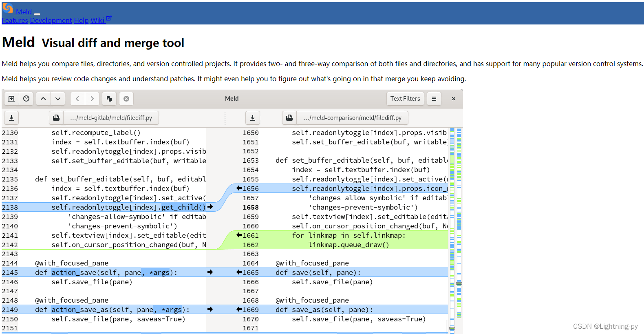Click right line 1656 with props.icon_

370,188
